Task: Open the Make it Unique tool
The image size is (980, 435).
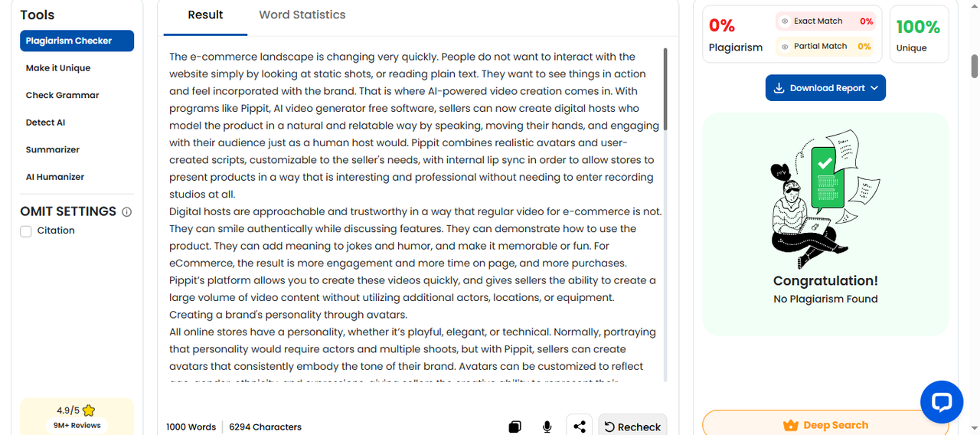Action: 58,68
